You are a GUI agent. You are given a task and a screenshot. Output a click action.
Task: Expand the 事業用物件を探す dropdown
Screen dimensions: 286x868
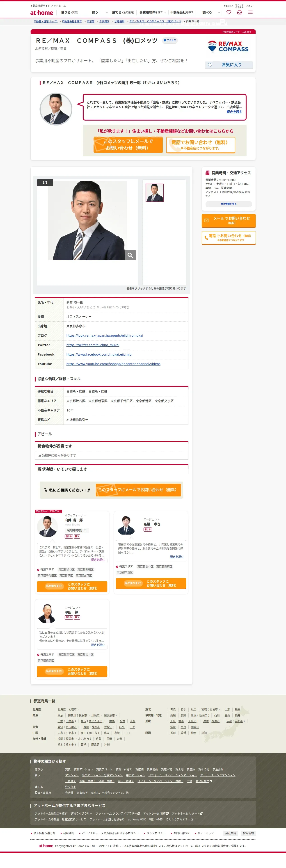(x=153, y=12)
